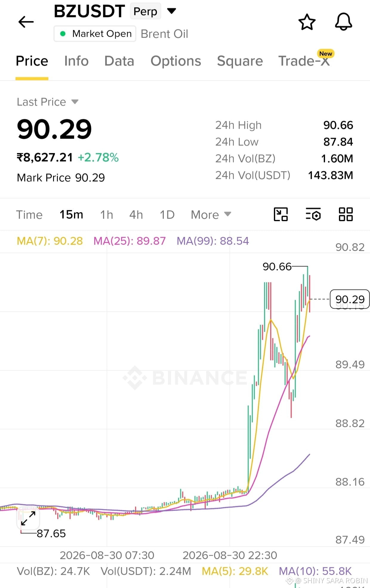Tap the volume MA(10): 55.8K label
Viewport: 370px width, 588px height.
coord(315,571)
